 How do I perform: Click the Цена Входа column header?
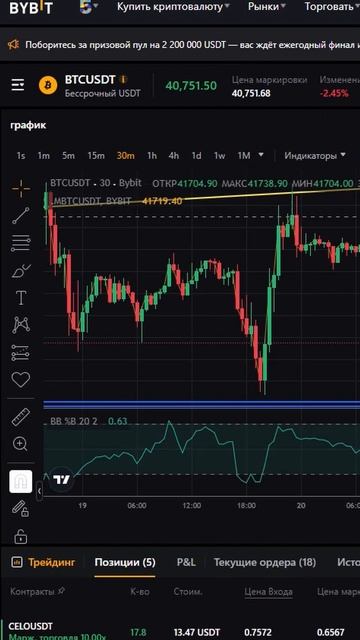(269, 591)
